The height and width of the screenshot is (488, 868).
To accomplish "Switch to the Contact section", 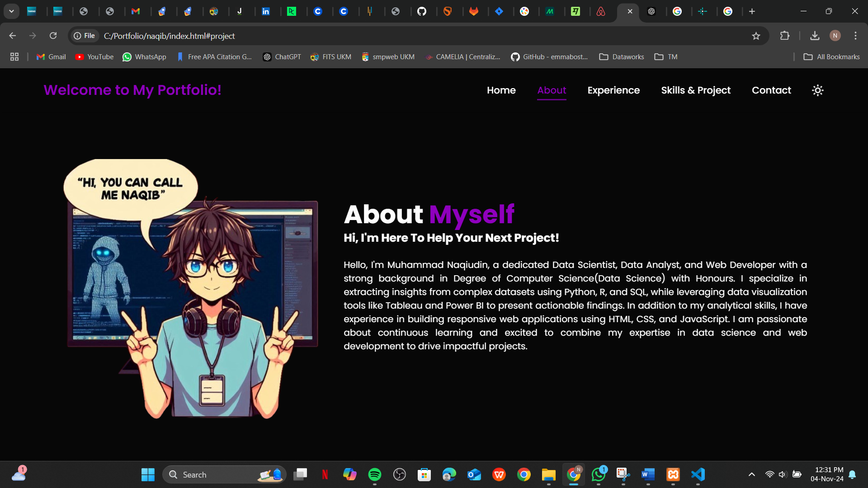I will [x=771, y=90].
